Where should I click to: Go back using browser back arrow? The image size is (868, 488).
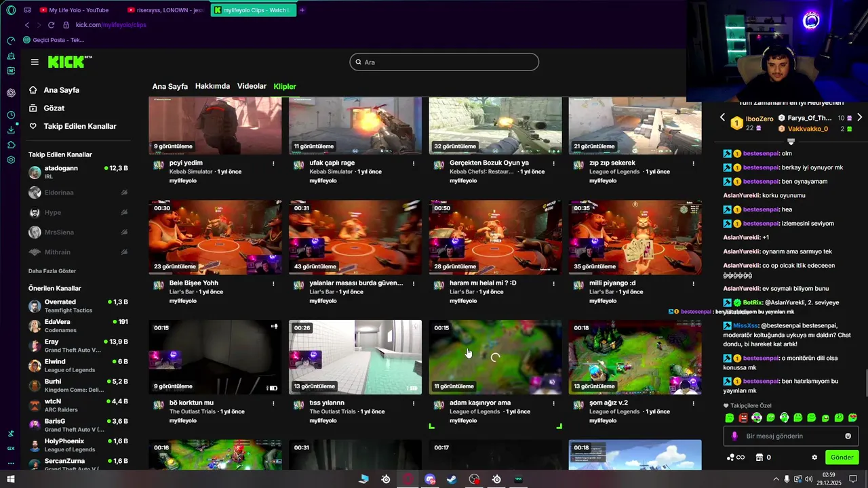[x=27, y=25]
